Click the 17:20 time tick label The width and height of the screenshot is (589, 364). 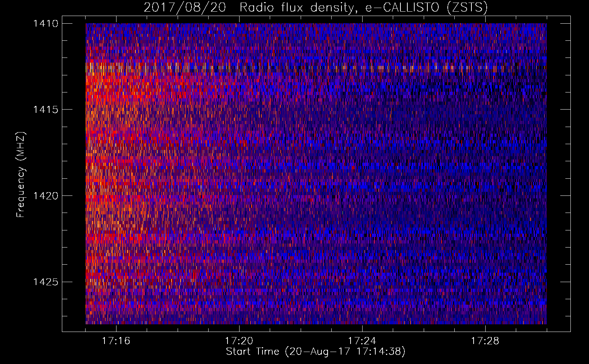(x=239, y=341)
